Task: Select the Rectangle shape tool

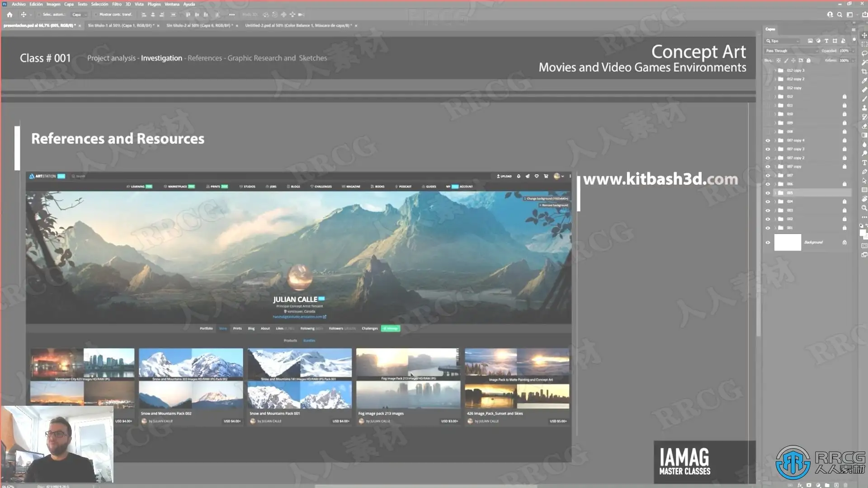Action: 864,190
